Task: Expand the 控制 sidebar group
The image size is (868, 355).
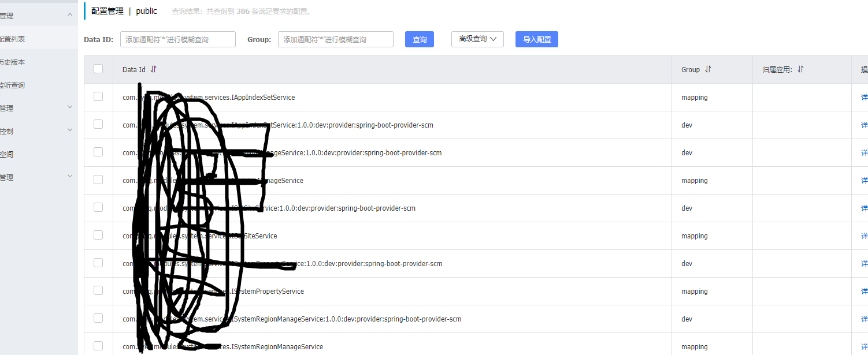Action: point(70,131)
